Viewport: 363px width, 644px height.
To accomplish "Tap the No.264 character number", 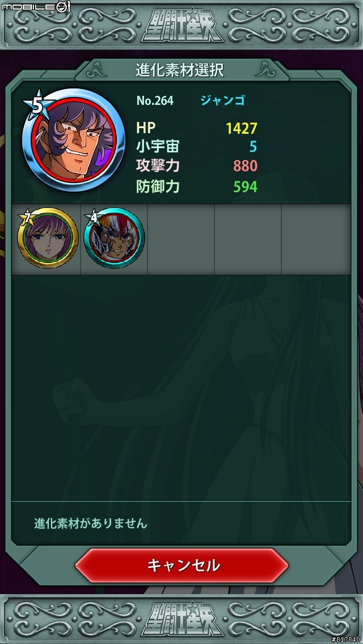I will (155, 101).
